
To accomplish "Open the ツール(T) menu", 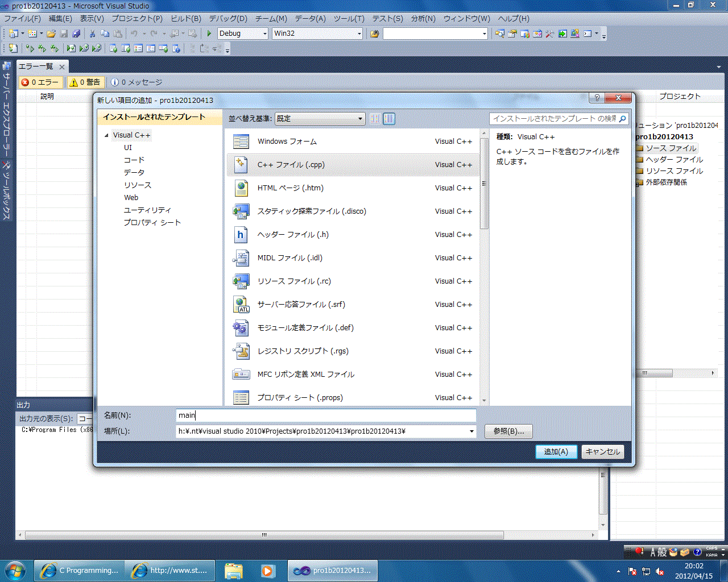I will pyautogui.click(x=349, y=18).
